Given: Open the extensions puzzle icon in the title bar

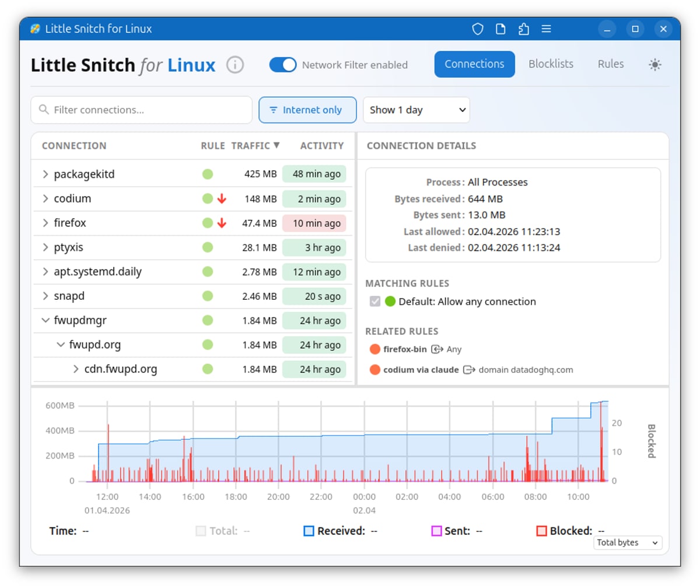Looking at the screenshot, I should point(523,29).
